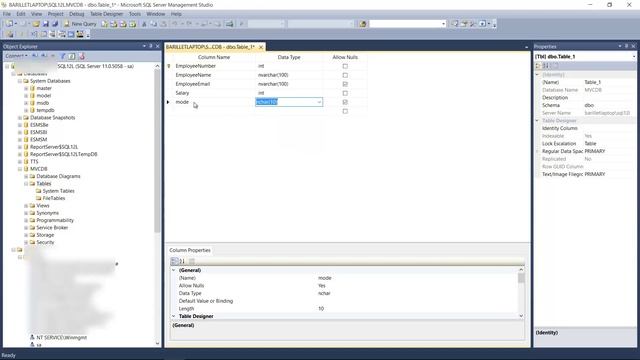Select ReportServer$SQL12LTempDB database

point(64,154)
